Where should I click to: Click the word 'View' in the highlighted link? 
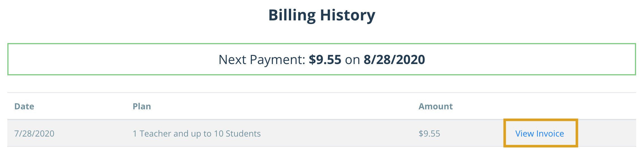(524, 133)
